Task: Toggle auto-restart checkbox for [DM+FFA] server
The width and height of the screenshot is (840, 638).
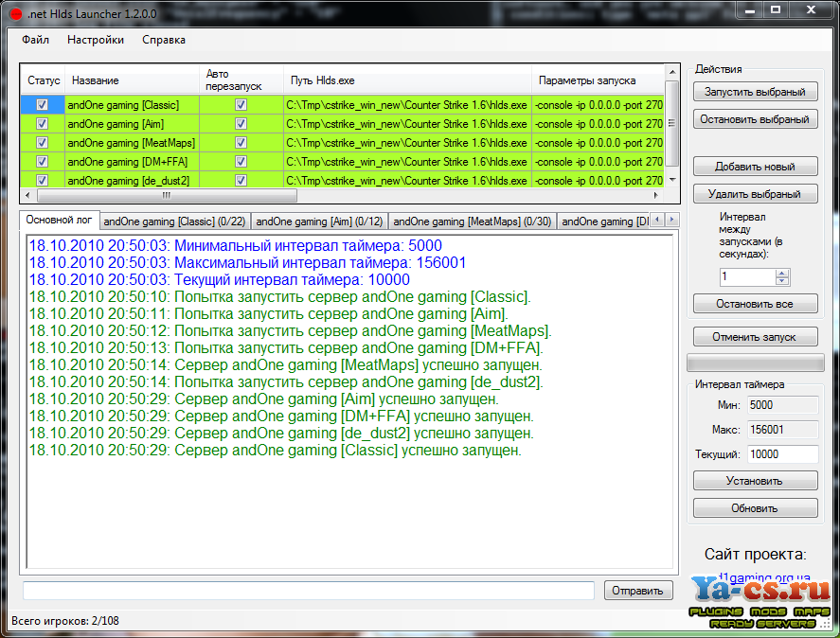Action: pyautogui.click(x=241, y=161)
